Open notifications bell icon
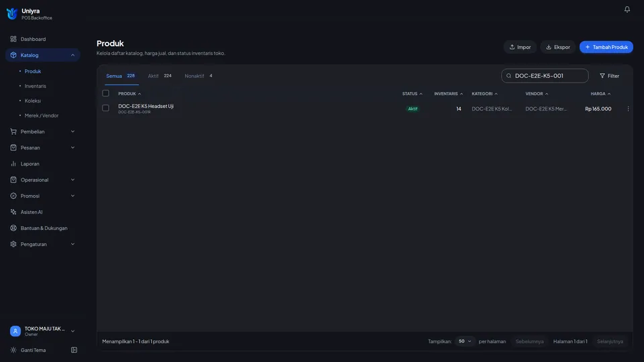Viewport: 644px width, 362px height. 627,9
